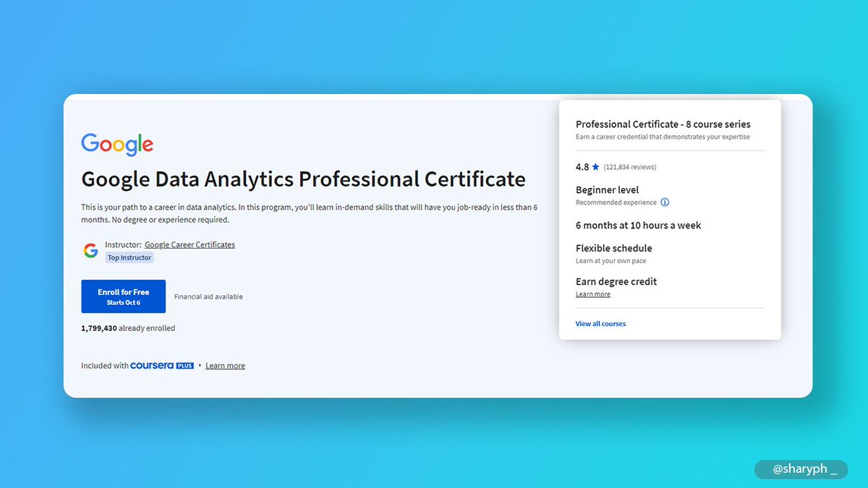The width and height of the screenshot is (868, 488).
Task: Click the Google "G" instructor avatar
Action: (90, 250)
